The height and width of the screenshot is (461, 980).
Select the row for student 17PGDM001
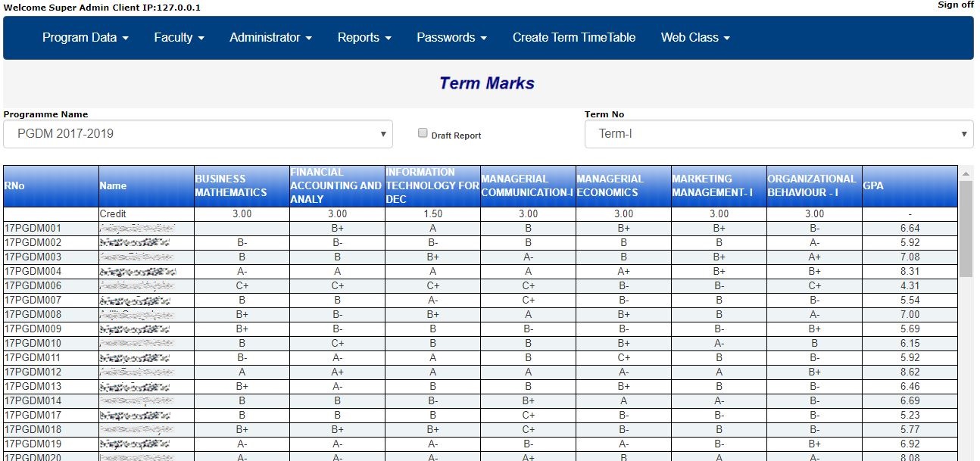(49, 228)
